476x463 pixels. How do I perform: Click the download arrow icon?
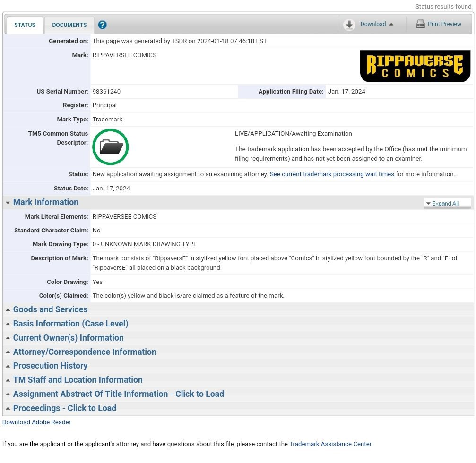[349, 24]
